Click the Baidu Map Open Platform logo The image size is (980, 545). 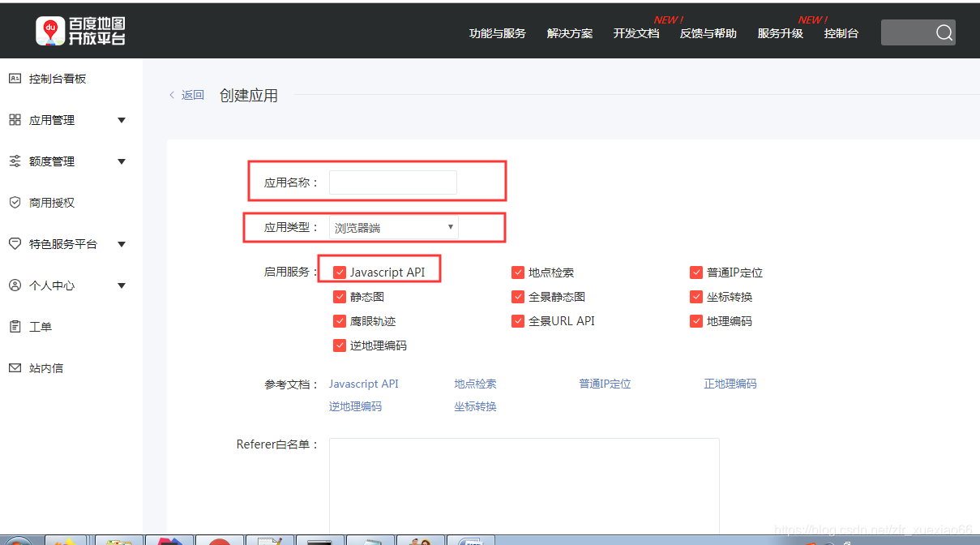81,31
